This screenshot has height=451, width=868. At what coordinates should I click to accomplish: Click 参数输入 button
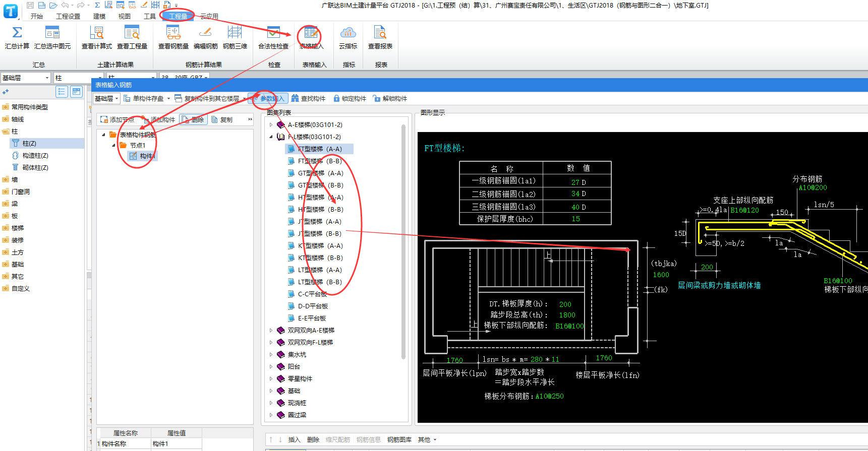(268, 98)
